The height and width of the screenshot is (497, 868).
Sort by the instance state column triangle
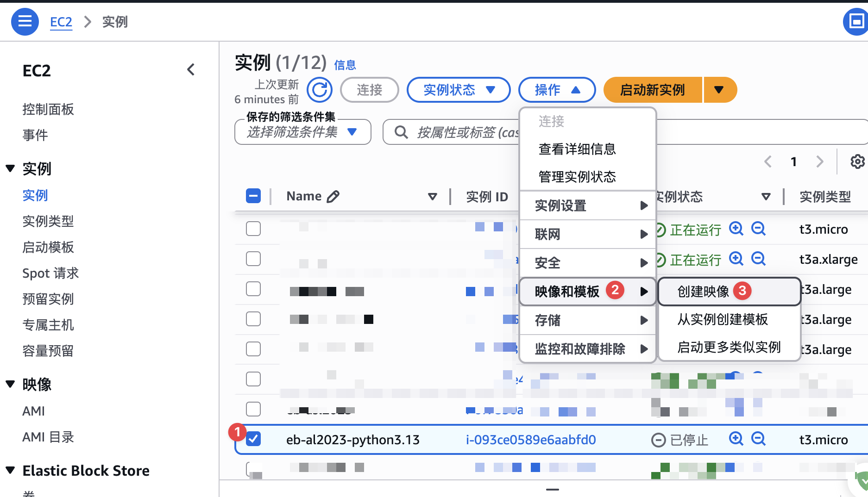[x=766, y=197]
